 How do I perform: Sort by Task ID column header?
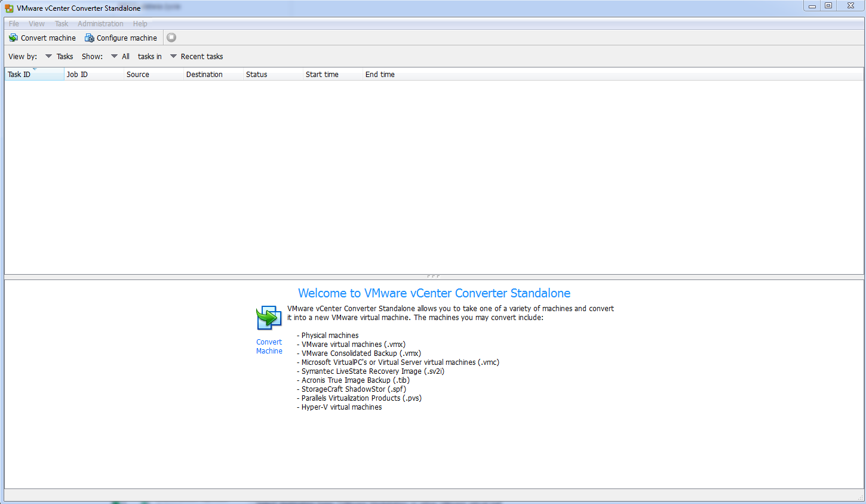(x=34, y=75)
